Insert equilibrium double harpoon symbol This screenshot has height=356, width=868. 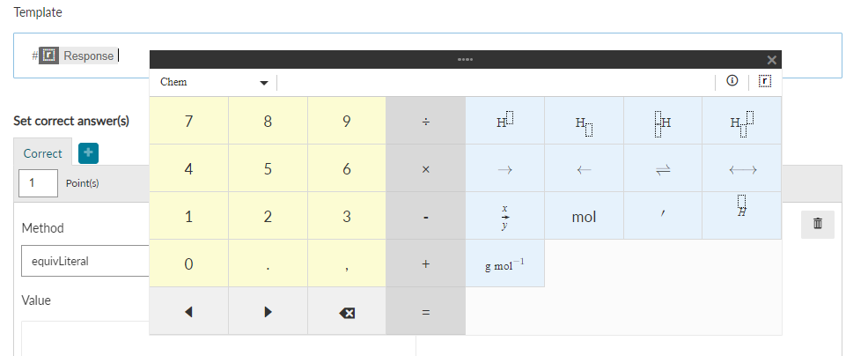click(x=663, y=168)
